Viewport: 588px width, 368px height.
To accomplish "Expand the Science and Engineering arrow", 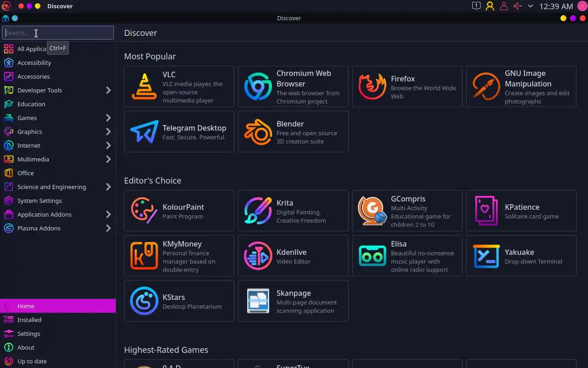I will (x=108, y=187).
